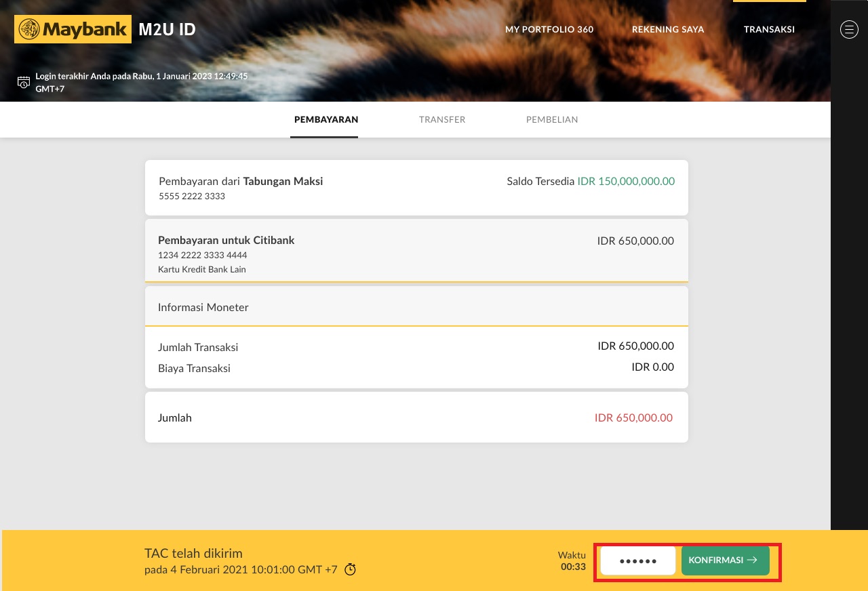Viewport: 868px width, 591px height.
Task: Focus the TAC code input field
Action: pyautogui.click(x=637, y=561)
